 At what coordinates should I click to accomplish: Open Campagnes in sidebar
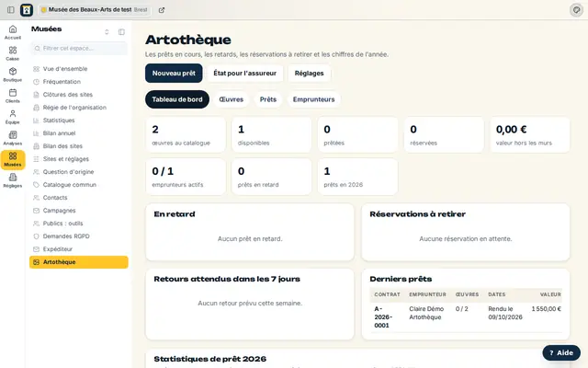click(x=79, y=211)
